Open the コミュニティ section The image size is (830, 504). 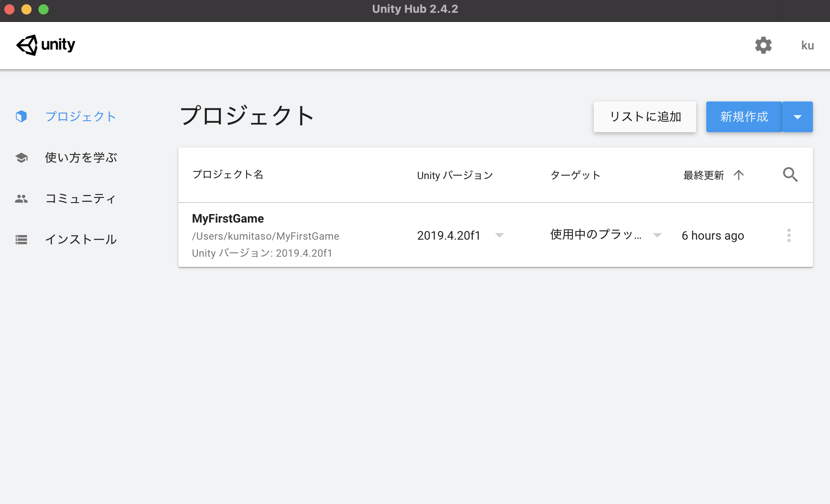point(81,199)
